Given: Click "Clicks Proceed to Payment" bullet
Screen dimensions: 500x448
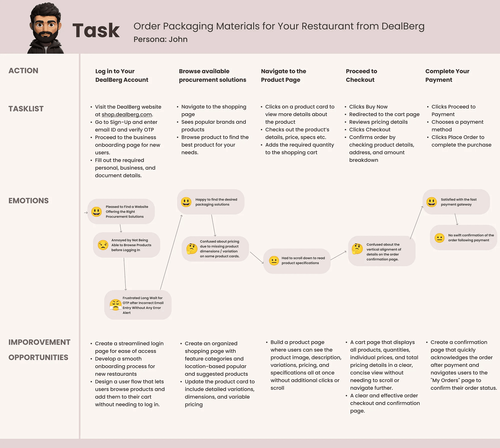Looking at the screenshot, I should click(x=453, y=110).
